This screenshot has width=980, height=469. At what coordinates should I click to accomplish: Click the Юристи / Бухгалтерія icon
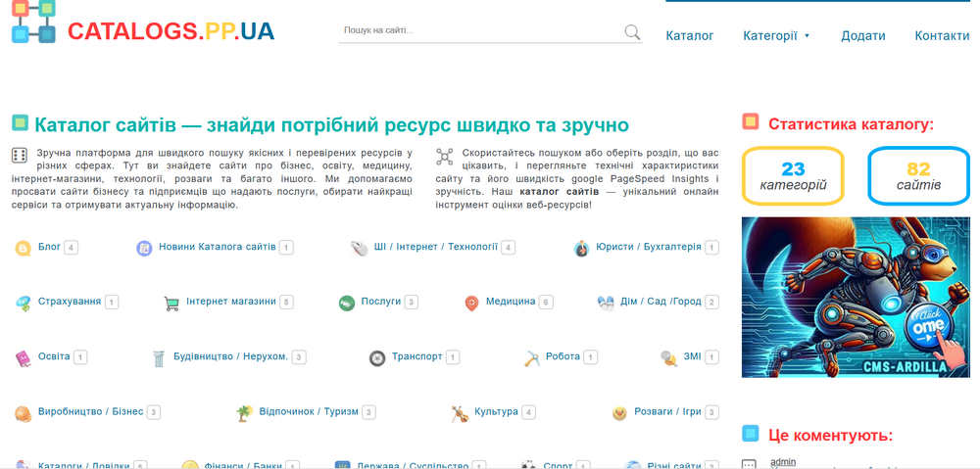pos(581,248)
